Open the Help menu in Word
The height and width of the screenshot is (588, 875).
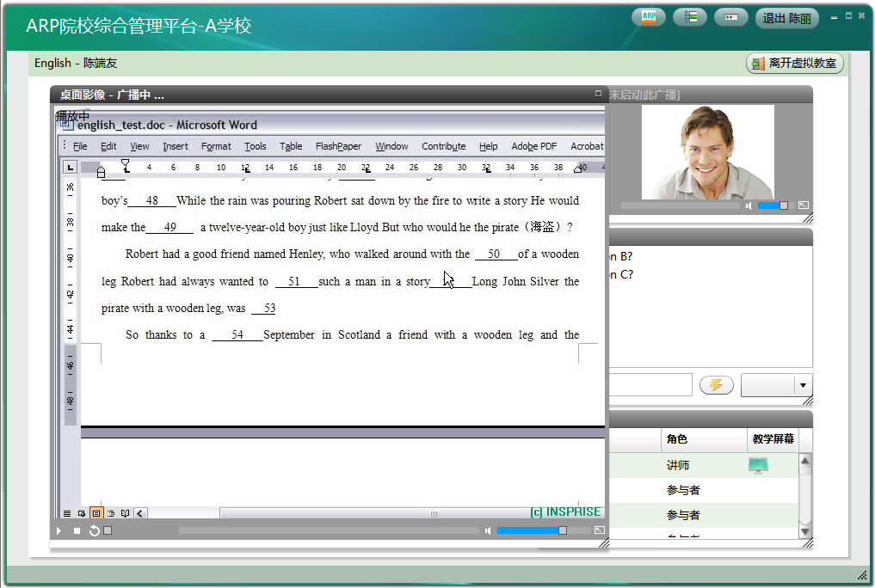(x=489, y=146)
